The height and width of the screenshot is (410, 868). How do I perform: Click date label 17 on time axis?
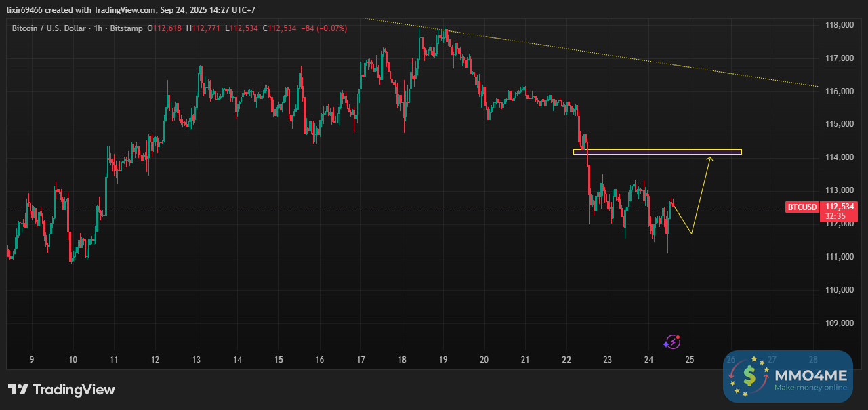(360, 360)
